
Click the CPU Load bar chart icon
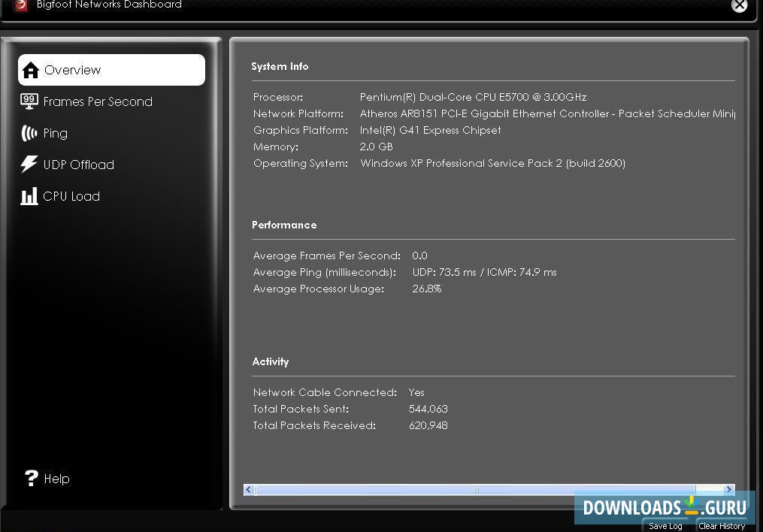pos(29,196)
